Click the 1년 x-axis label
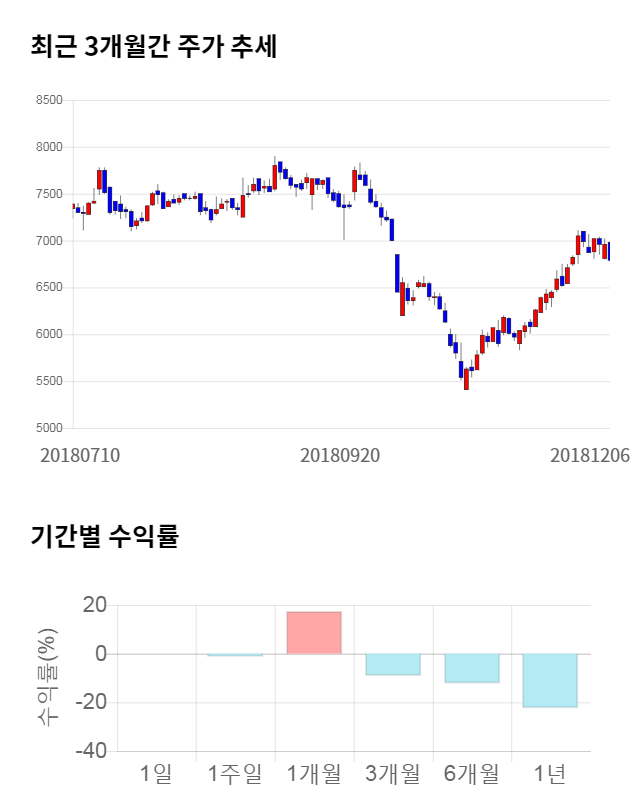 point(550,773)
